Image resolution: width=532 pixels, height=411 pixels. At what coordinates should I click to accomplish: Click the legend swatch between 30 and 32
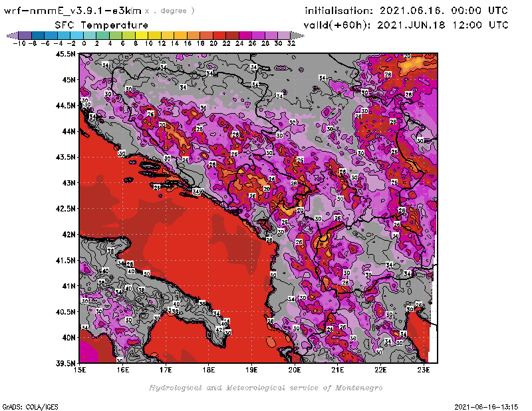(284, 35)
